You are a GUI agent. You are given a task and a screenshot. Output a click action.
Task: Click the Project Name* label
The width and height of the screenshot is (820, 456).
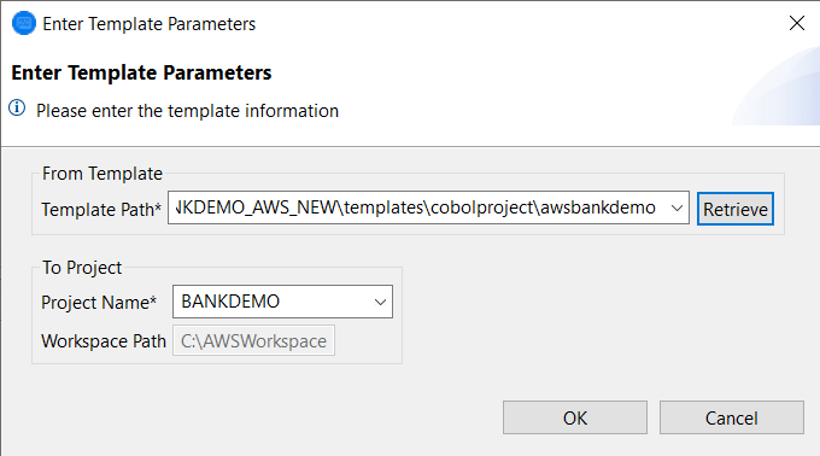click(99, 302)
